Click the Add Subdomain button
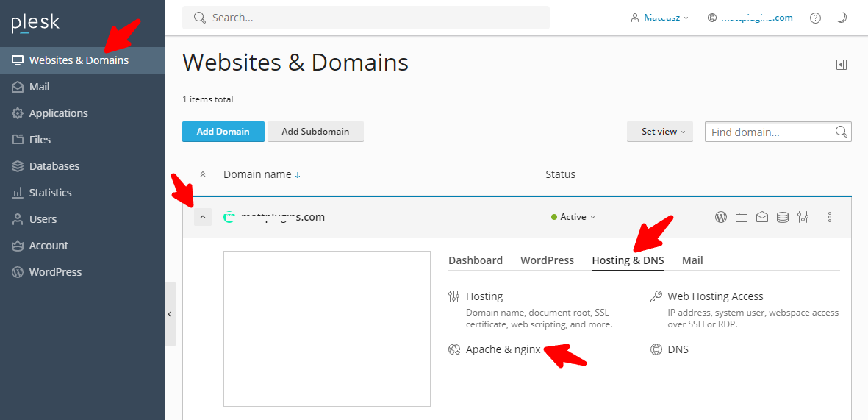This screenshot has height=420, width=868. (315, 132)
